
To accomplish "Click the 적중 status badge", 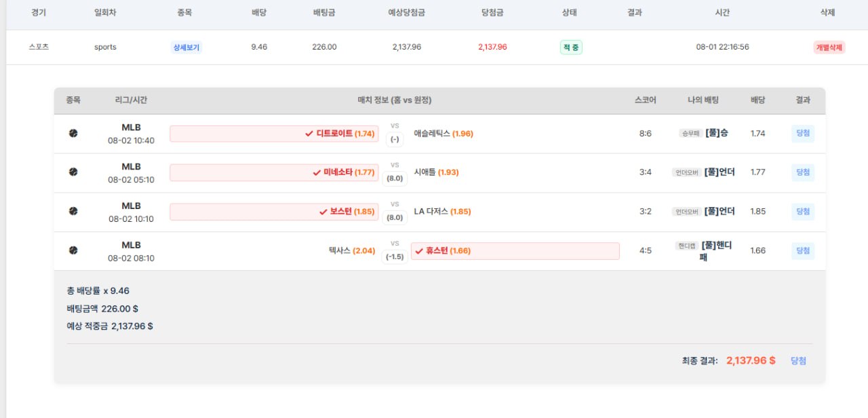I will 571,47.
